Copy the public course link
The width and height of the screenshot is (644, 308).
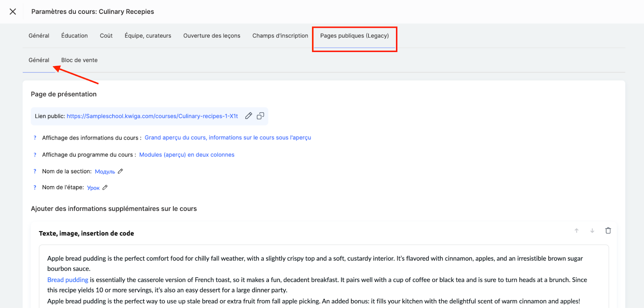[x=260, y=116]
